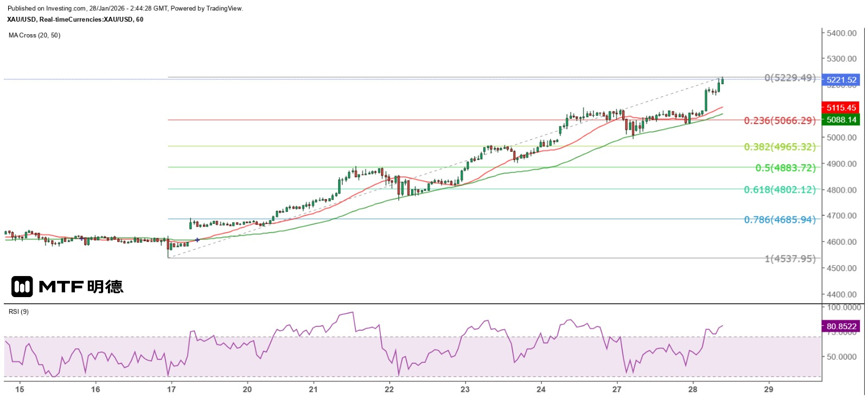Click the MTF logo icon

(22, 286)
